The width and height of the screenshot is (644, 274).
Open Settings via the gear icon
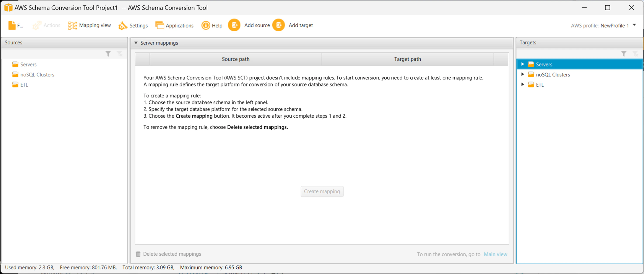(123, 26)
